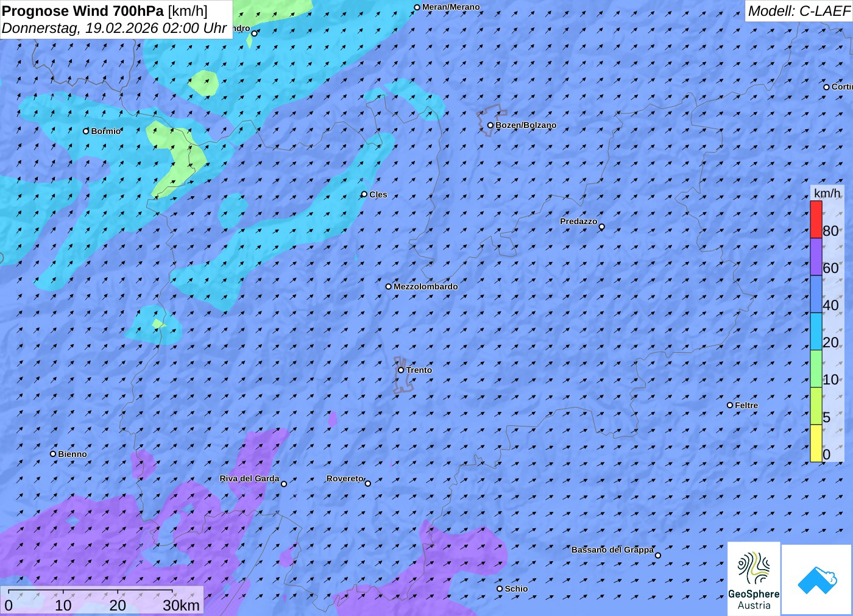The height and width of the screenshot is (616, 853).
Task: Click the Bozen/Bolzano city marker
Action: 490,126
